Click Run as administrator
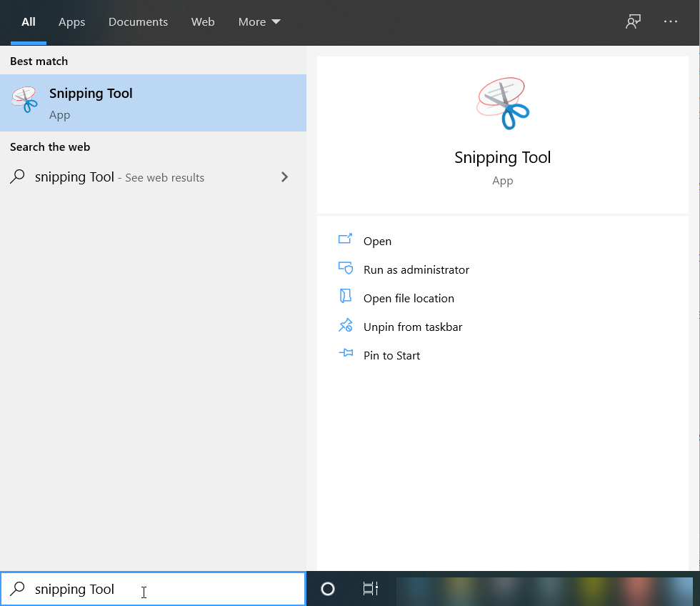This screenshot has width=700, height=606. coord(416,269)
